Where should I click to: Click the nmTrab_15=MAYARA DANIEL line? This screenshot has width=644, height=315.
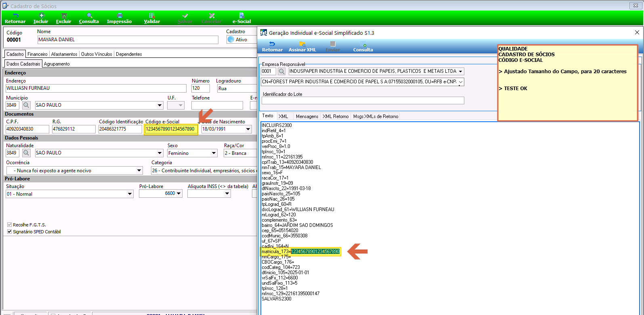point(292,167)
